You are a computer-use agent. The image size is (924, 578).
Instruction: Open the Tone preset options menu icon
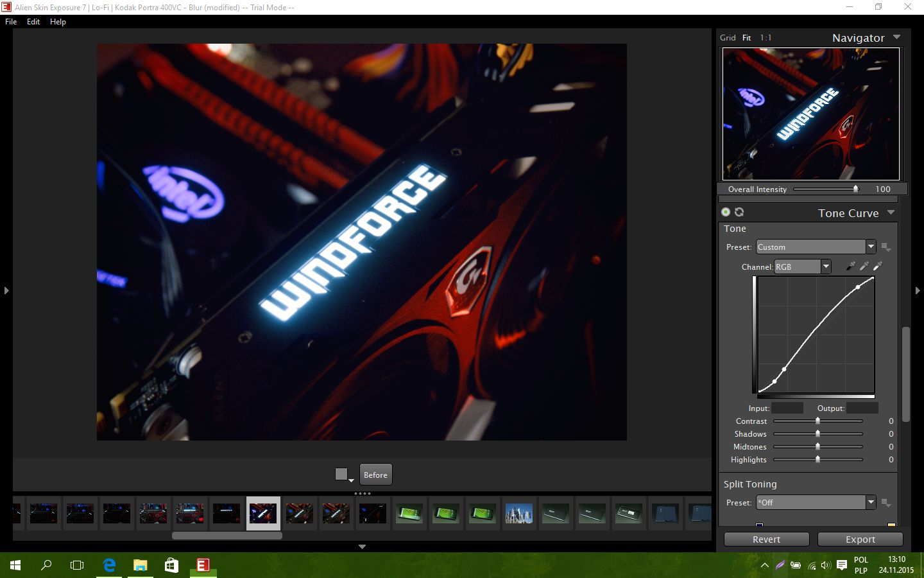[886, 247]
